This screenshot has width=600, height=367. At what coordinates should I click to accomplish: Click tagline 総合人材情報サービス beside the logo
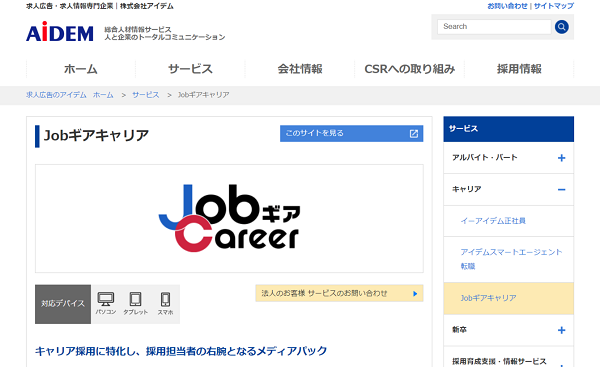[138, 29]
